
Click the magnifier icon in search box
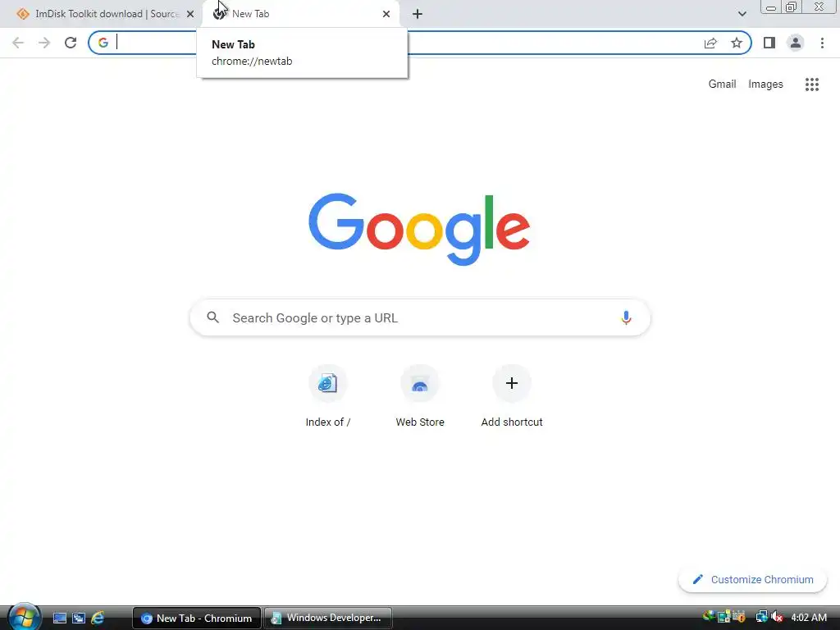(213, 317)
